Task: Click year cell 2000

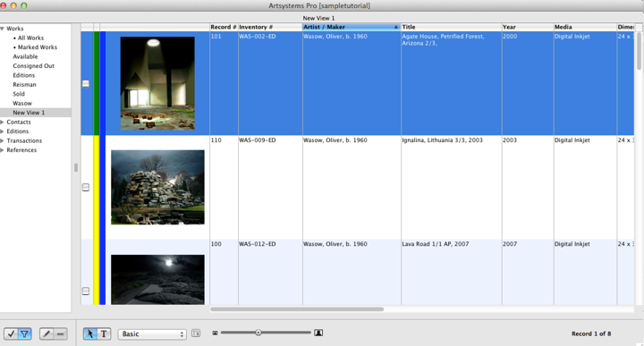Action: [x=510, y=37]
